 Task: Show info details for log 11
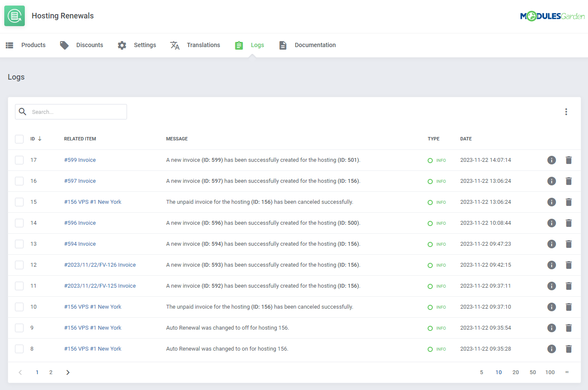pos(552,286)
